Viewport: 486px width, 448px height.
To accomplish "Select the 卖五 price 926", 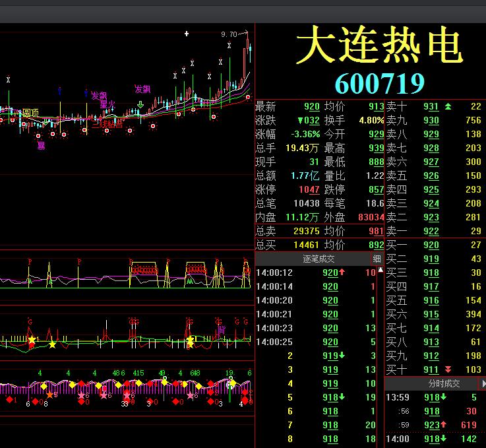I will (431, 176).
